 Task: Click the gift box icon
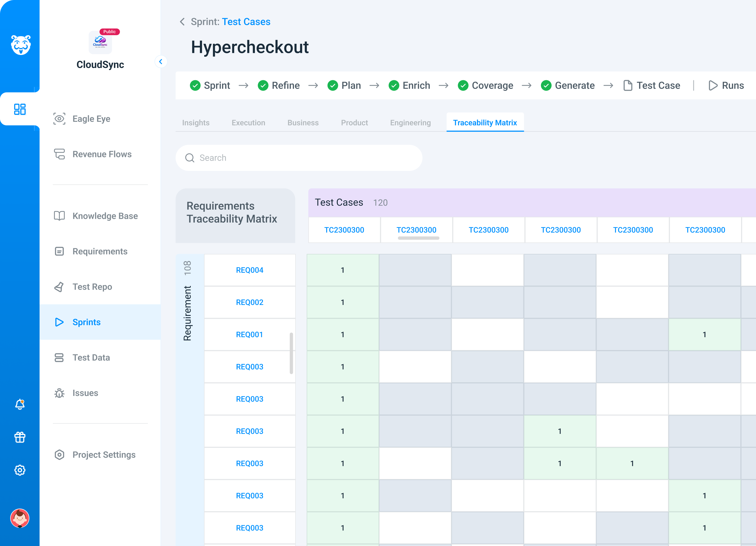(x=20, y=437)
